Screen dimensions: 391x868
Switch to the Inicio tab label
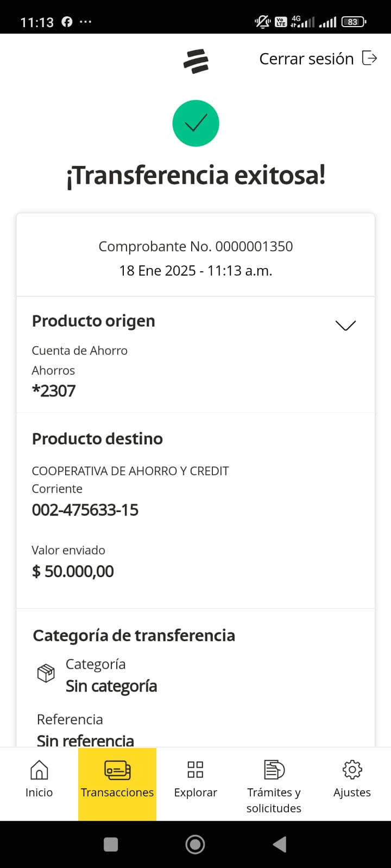[39, 793]
